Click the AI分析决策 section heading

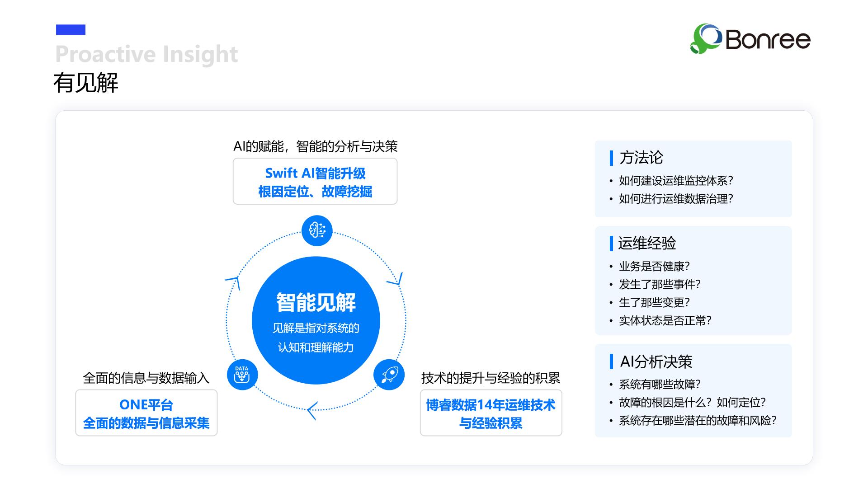click(656, 361)
